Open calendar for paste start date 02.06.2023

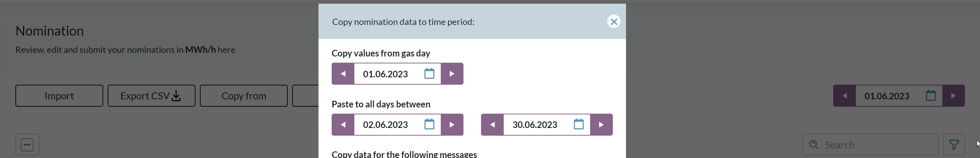pos(429,124)
